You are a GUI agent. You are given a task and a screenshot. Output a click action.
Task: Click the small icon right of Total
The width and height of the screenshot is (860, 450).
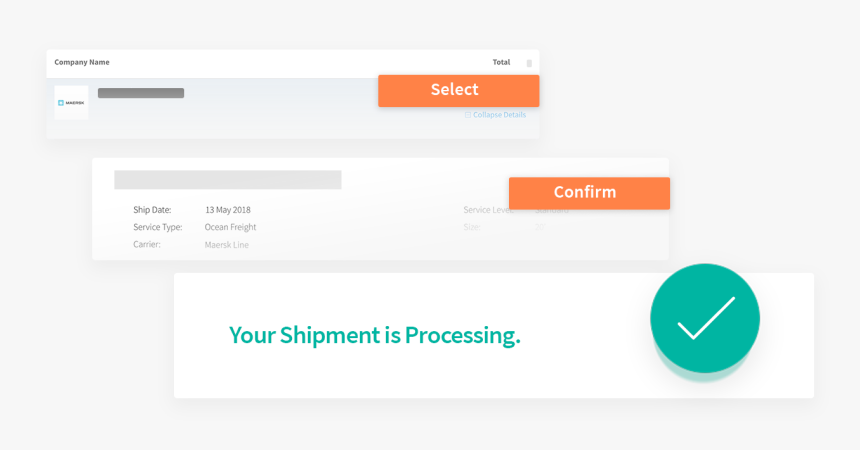click(529, 63)
